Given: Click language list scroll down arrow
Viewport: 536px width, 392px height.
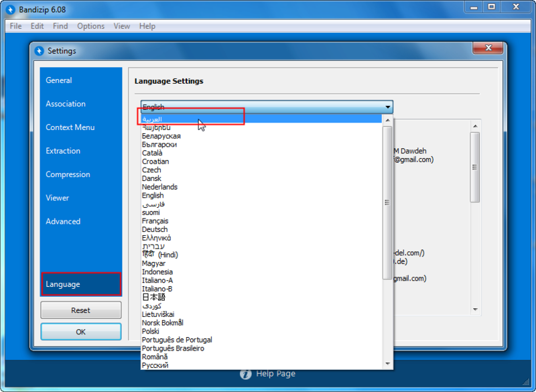Looking at the screenshot, I should point(387,364).
